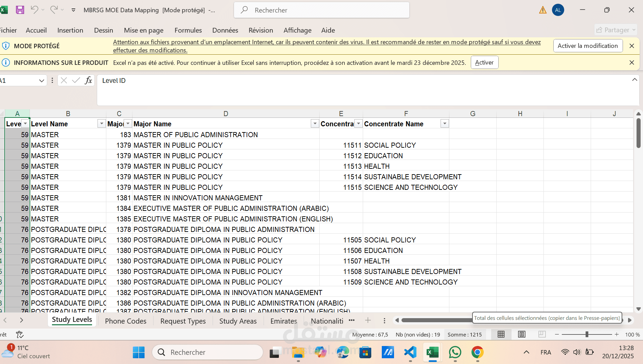This screenshot has height=364, width=643.
Task: Open the Affichage ribbon tab
Action: [x=298, y=30]
